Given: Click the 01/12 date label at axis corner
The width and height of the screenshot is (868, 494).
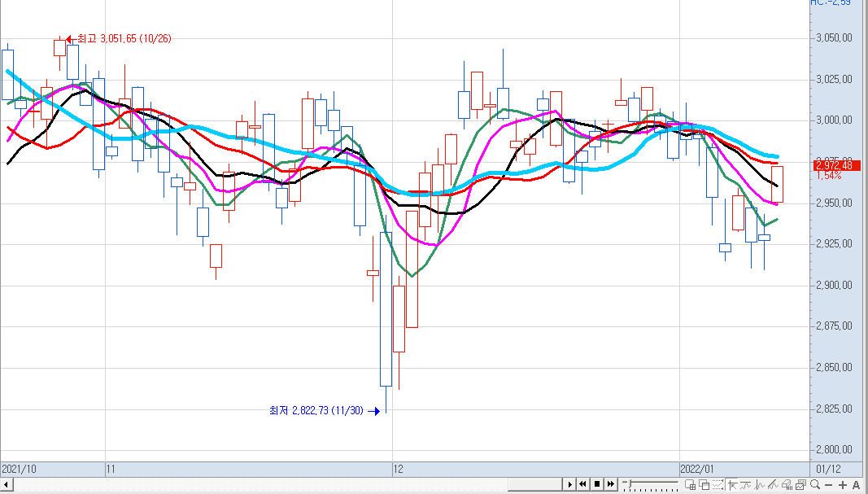Looking at the screenshot, I should [x=828, y=469].
